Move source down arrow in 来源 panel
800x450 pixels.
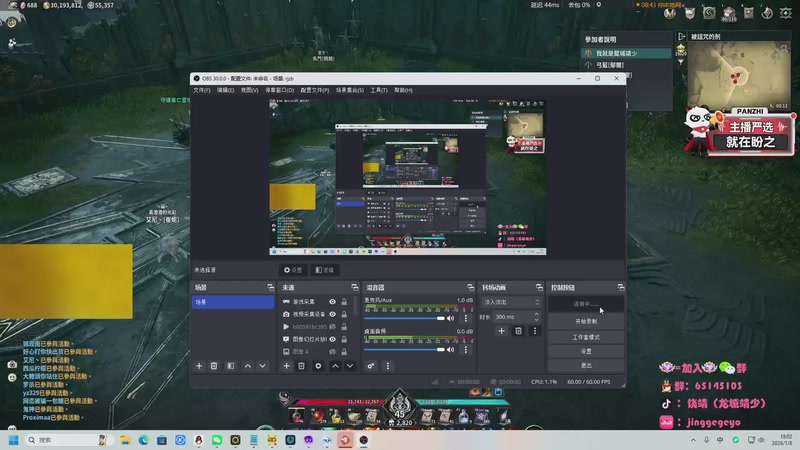pos(350,366)
